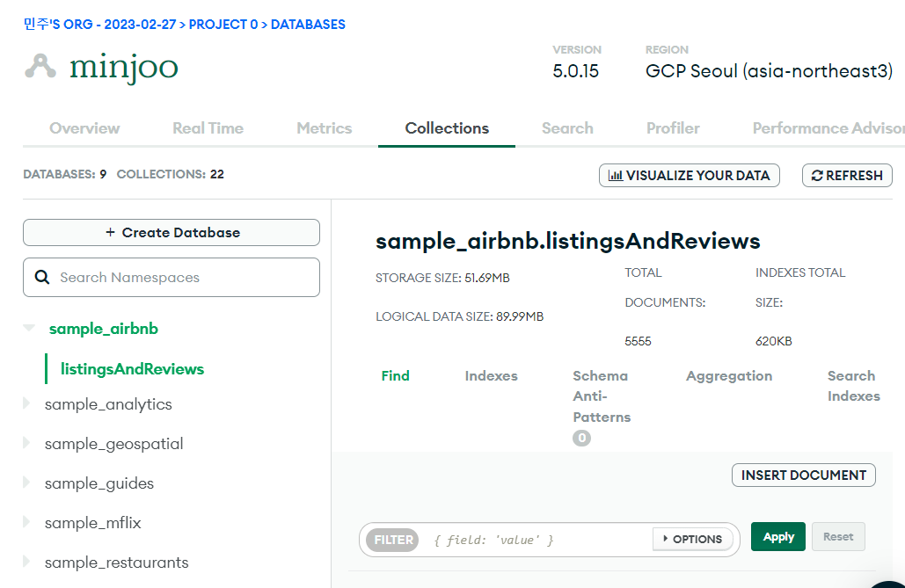Viewport: 905px width, 588px height.
Task: Click the COLLECTIONS: 22 count
Action: [171, 174]
